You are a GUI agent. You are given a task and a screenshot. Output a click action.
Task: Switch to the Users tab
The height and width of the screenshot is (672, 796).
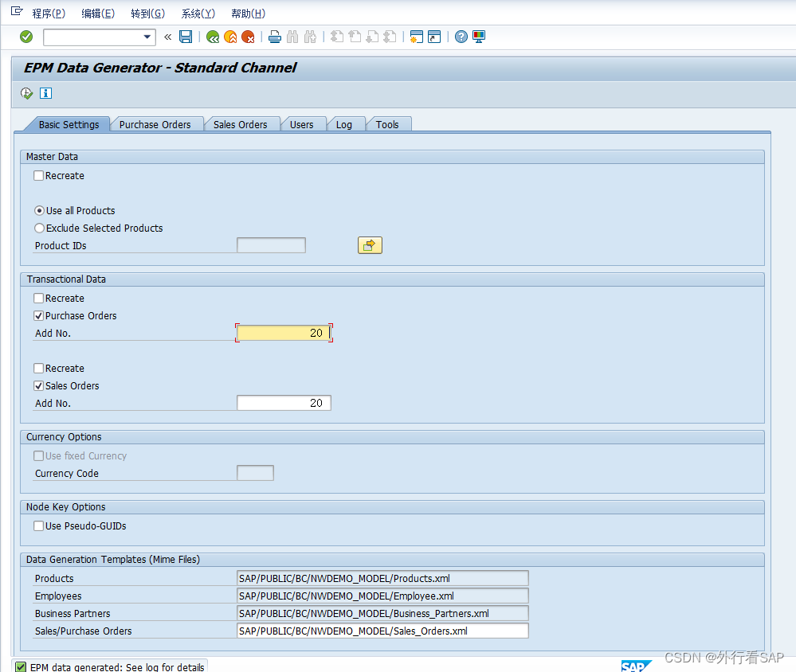pyautogui.click(x=301, y=124)
